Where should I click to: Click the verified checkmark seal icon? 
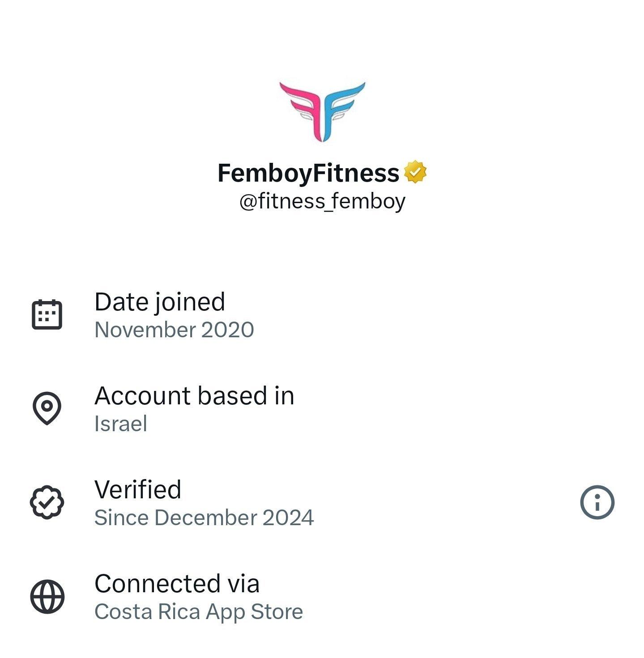(47, 502)
